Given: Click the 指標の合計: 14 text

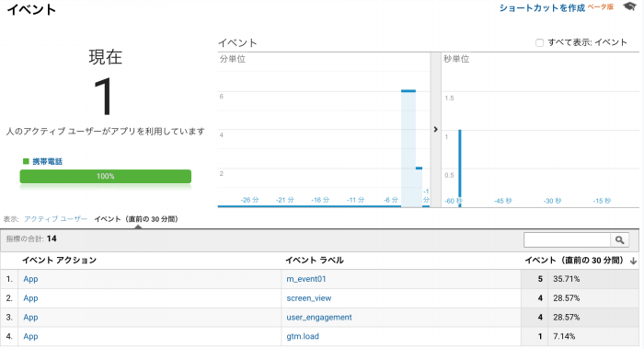Looking at the screenshot, I should [x=31, y=238].
